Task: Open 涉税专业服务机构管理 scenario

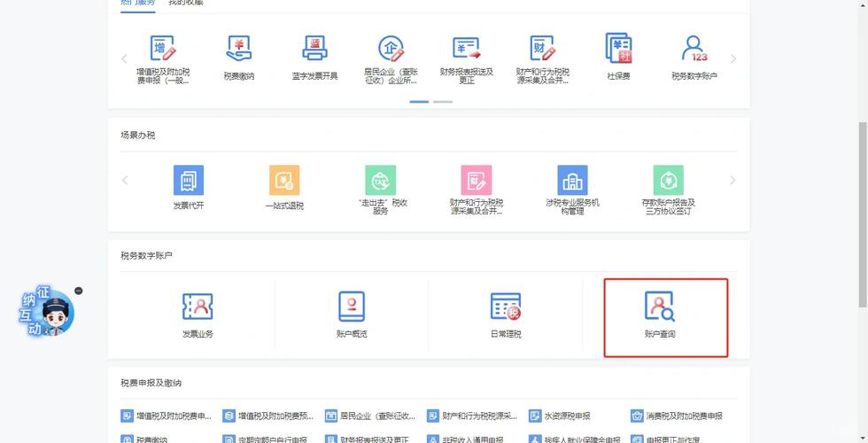Action: (572, 190)
